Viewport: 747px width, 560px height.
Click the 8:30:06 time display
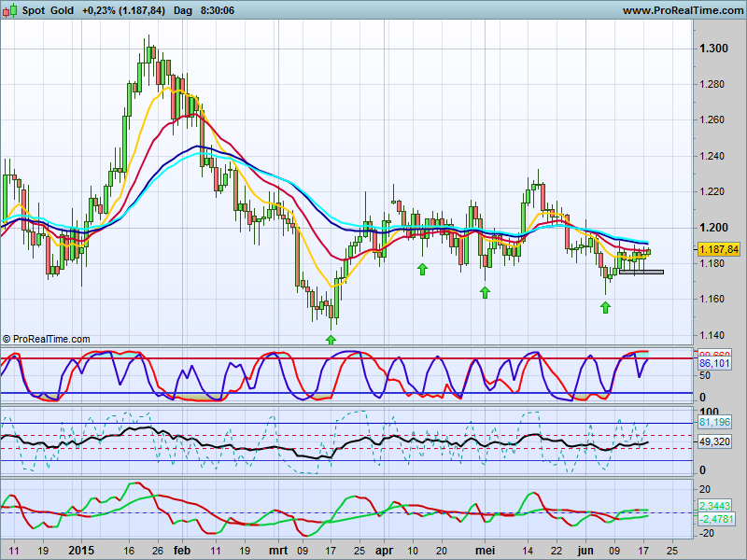coord(218,10)
